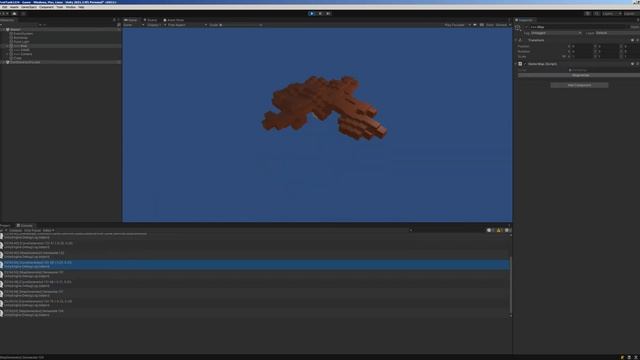Toggle the Game view mute audio icon

click(x=475, y=25)
